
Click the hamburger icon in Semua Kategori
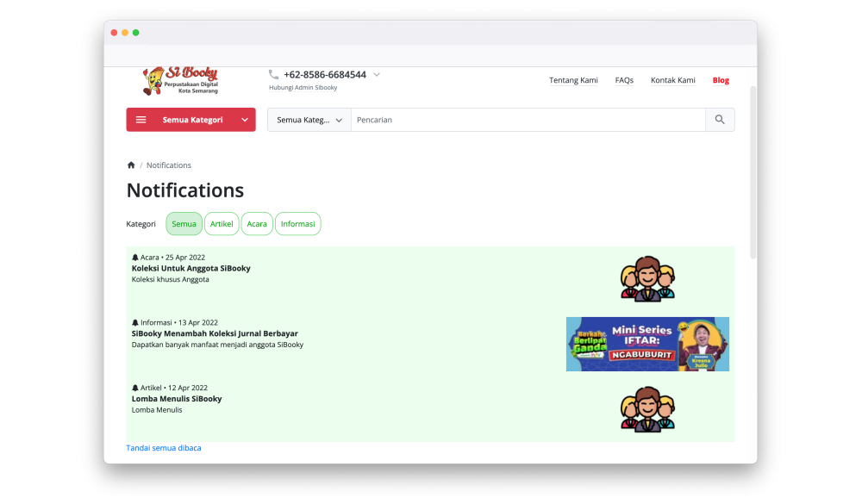click(x=141, y=120)
